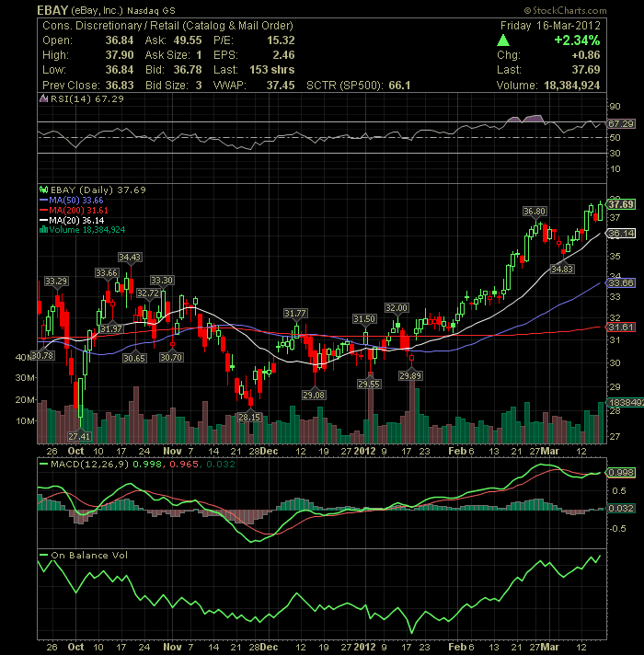
Task: Click the MA(20) axis tag 36.14
Action: click(621, 233)
